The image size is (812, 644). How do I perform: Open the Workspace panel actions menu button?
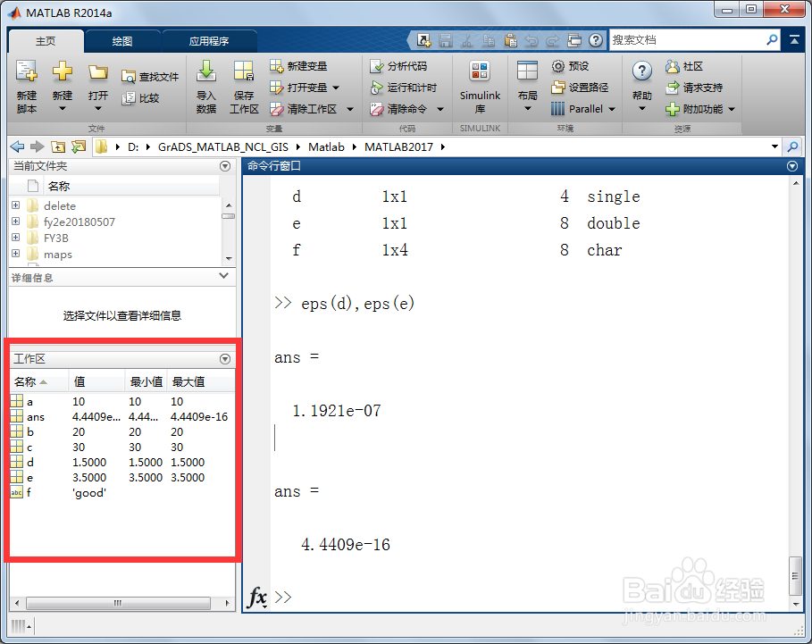tap(225, 359)
